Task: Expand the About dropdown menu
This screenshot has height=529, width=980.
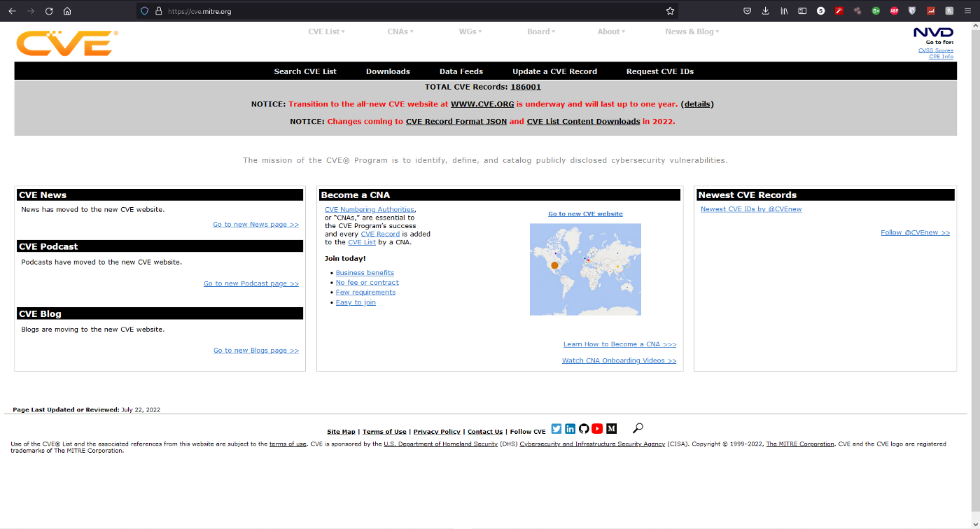Action: (611, 31)
